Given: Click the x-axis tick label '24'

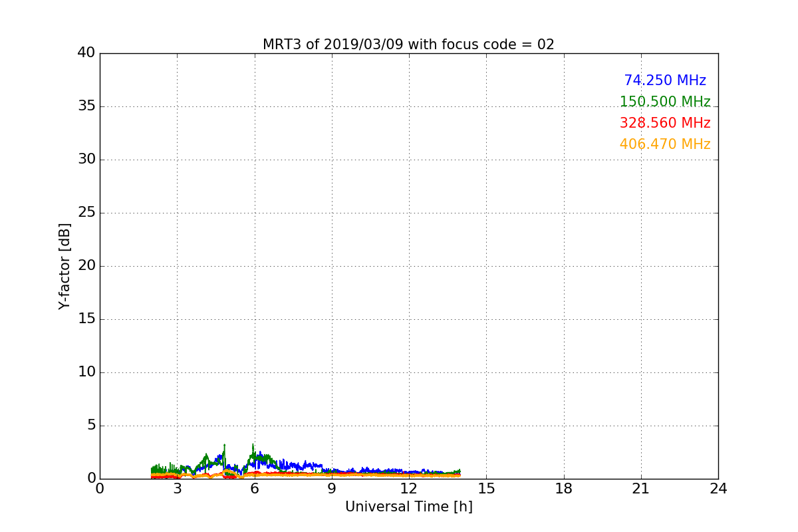Looking at the screenshot, I should pos(718,489).
